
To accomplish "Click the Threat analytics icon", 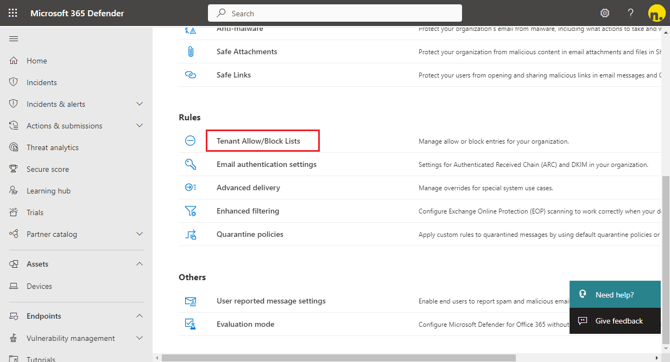I will (14, 147).
